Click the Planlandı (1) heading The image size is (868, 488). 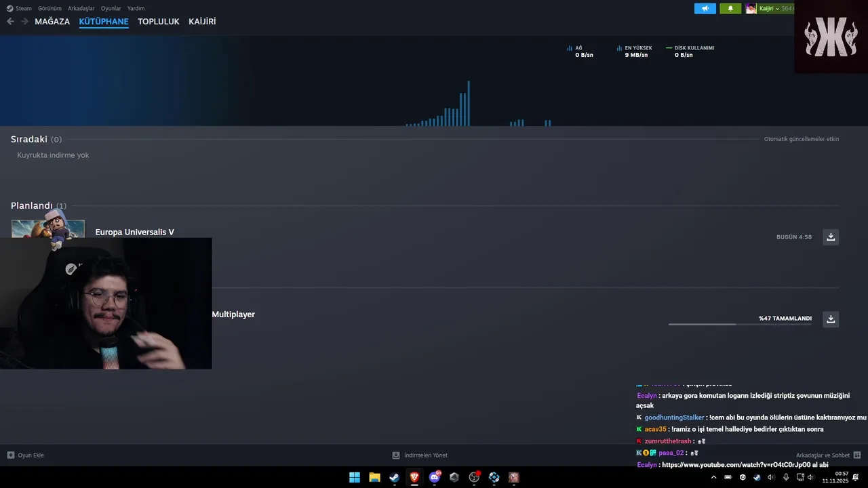[39, 205]
